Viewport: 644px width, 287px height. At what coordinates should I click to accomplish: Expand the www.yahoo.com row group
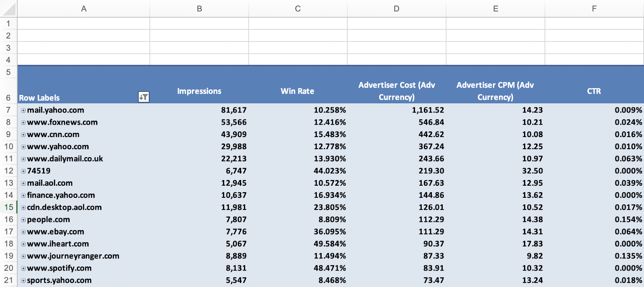coord(23,147)
